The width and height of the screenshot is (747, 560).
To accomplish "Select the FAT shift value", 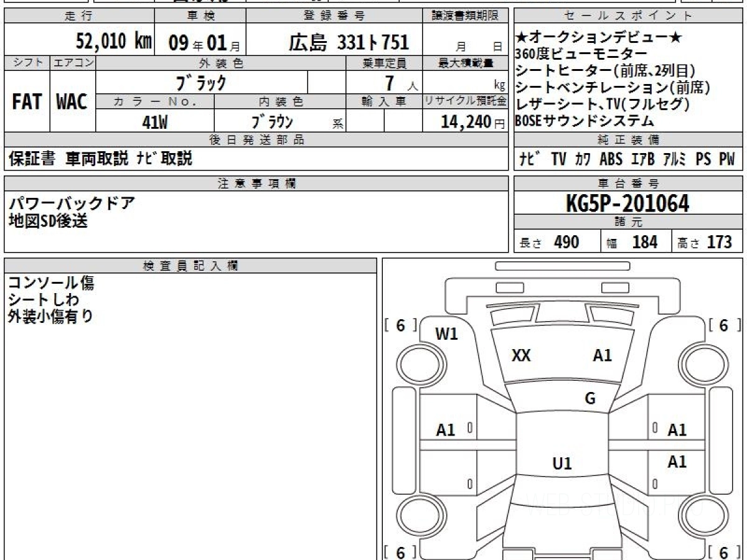I will tap(27, 102).
